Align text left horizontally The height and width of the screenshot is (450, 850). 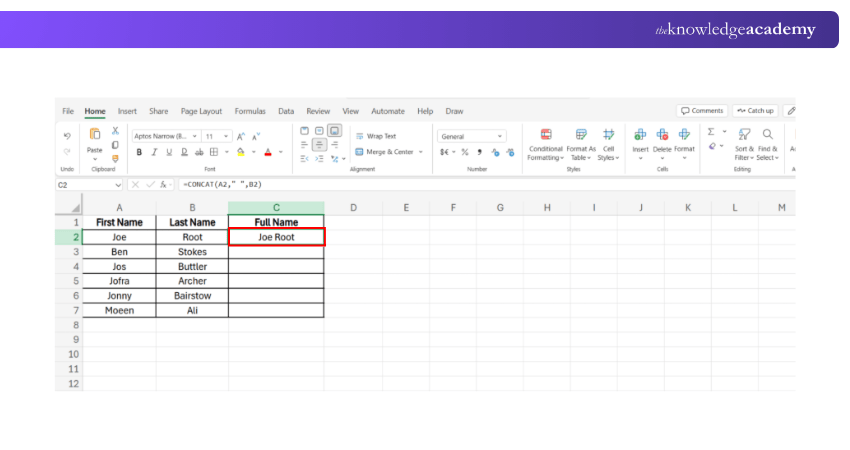[x=304, y=145]
